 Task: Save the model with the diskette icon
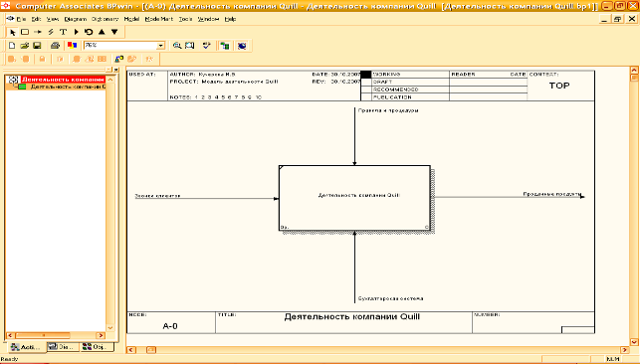pos(37,45)
